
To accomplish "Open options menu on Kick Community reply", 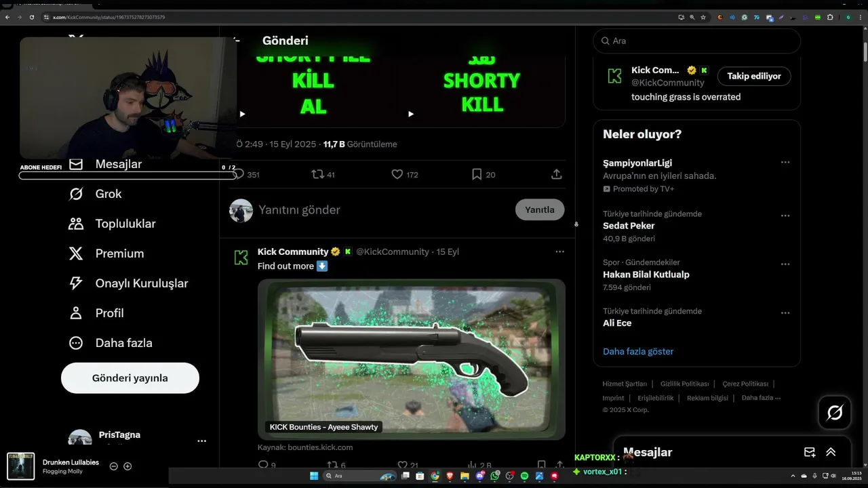I will coord(559,251).
